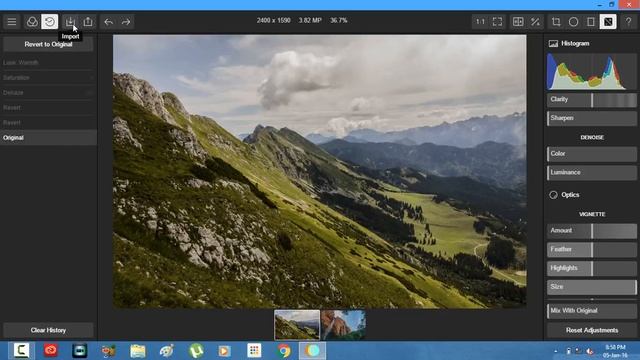Click the Export photo icon
This screenshot has height=360, width=640.
tap(88, 22)
